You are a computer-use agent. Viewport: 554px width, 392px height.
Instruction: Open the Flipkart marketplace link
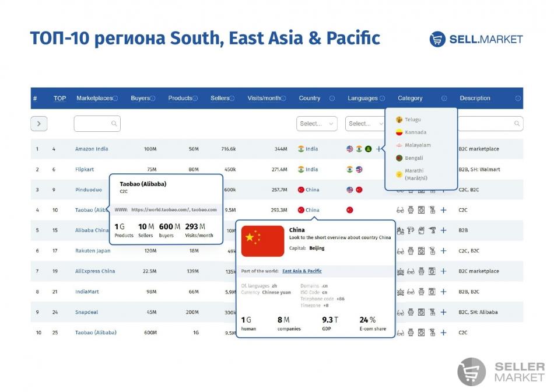click(85, 170)
